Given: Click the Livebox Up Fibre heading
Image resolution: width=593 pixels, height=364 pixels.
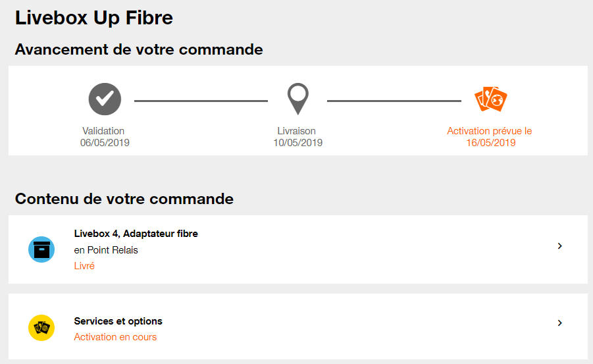Looking at the screenshot, I should (94, 18).
